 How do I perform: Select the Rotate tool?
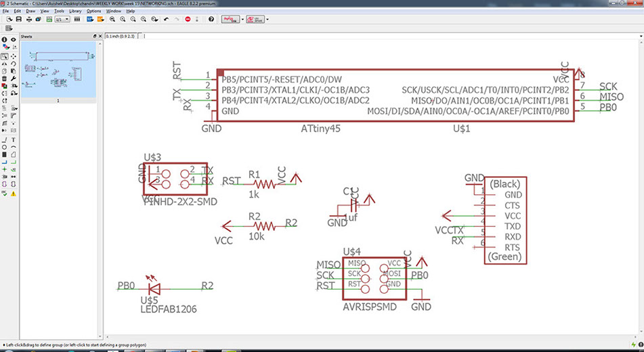click(x=14, y=64)
